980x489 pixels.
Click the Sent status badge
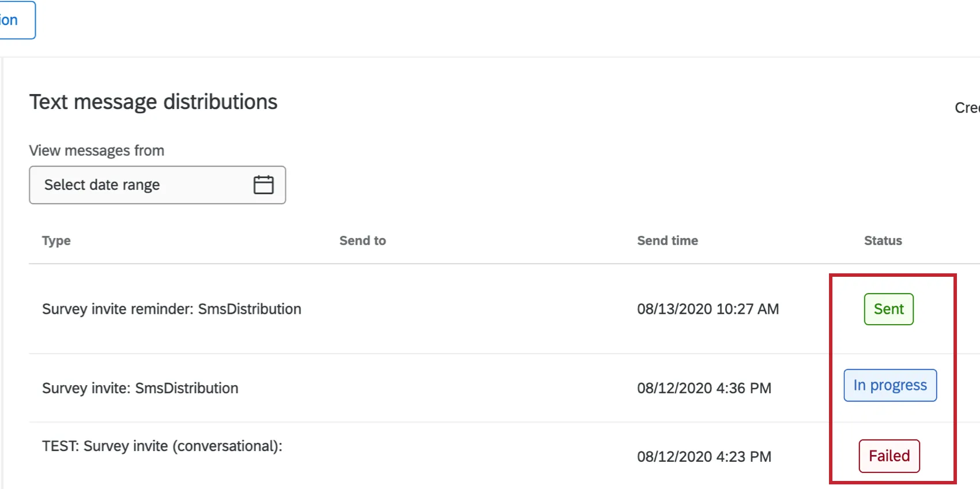click(x=888, y=309)
